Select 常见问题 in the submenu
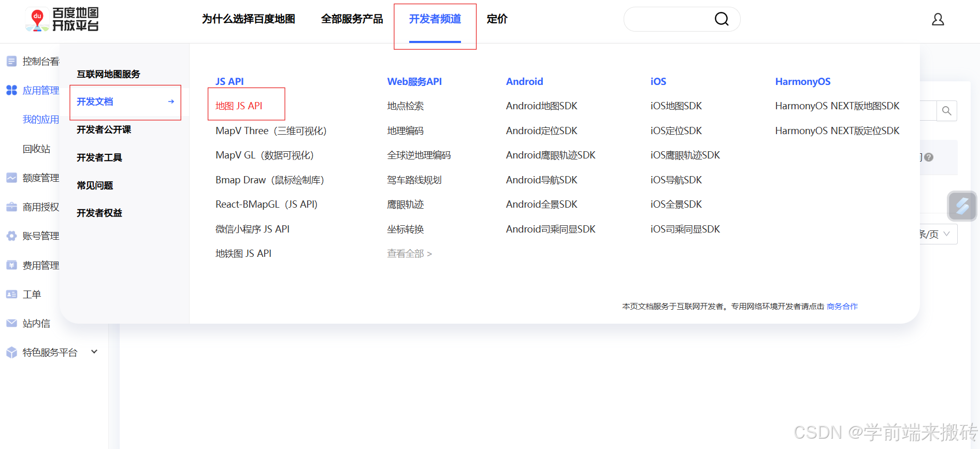Screen dimensions: 980x449 tap(95, 185)
